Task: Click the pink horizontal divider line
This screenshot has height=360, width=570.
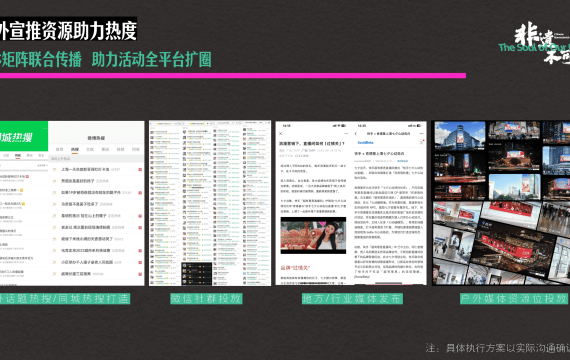Action: [233, 76]
